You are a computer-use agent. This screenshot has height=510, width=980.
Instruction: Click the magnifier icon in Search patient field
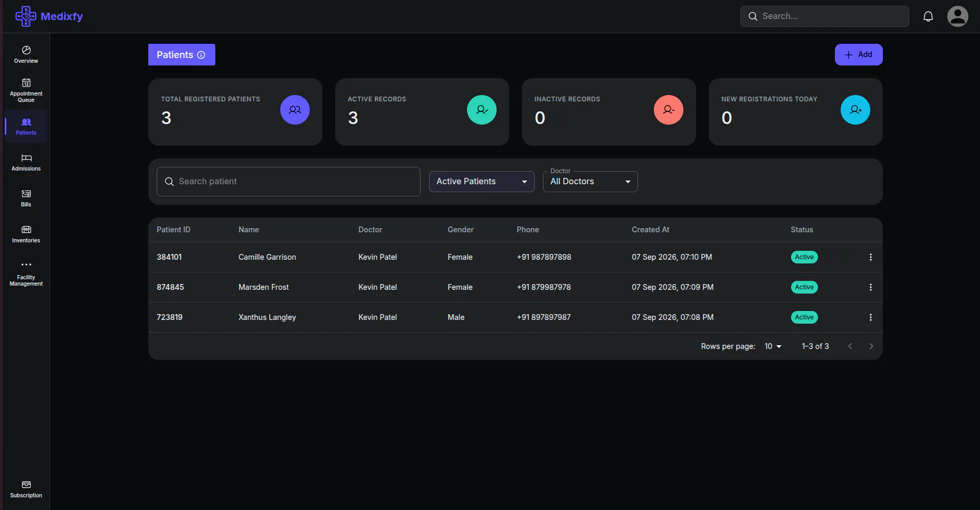[169, 182]
